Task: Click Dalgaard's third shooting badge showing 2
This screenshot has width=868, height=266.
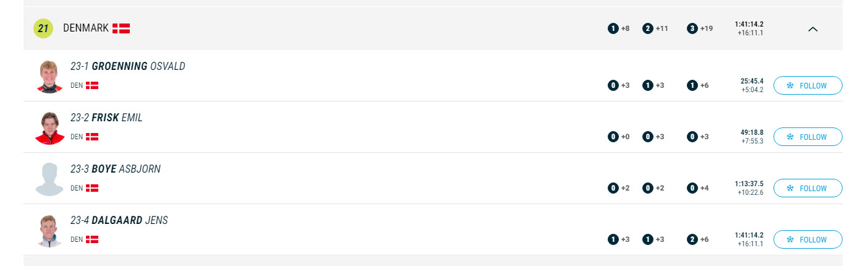Action: [x=692, y=239]
